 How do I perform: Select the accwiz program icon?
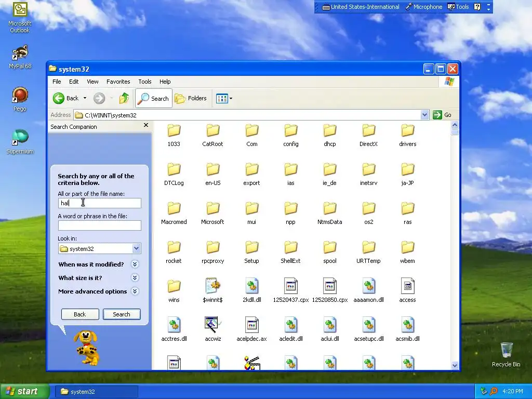[212, 329]
